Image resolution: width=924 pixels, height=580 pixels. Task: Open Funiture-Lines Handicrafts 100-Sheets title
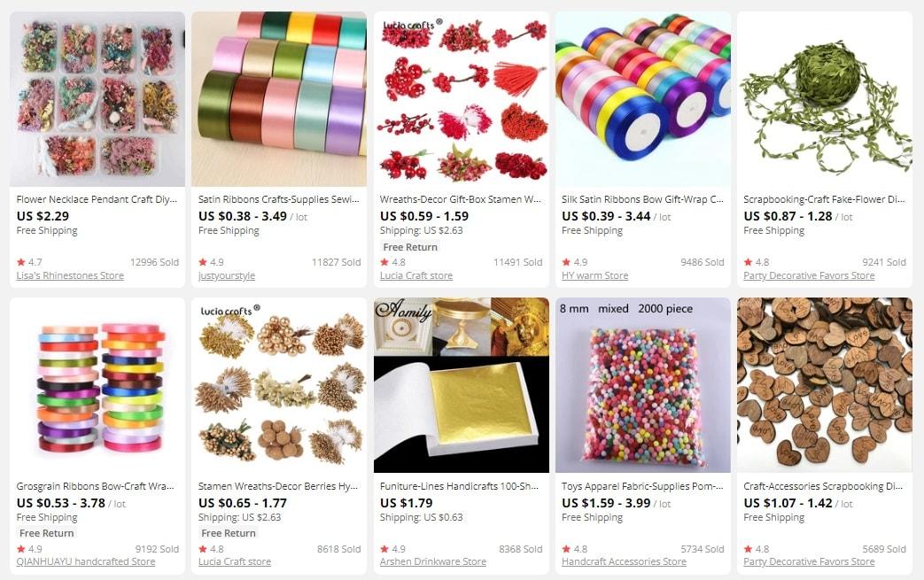[x=459, y=486]
